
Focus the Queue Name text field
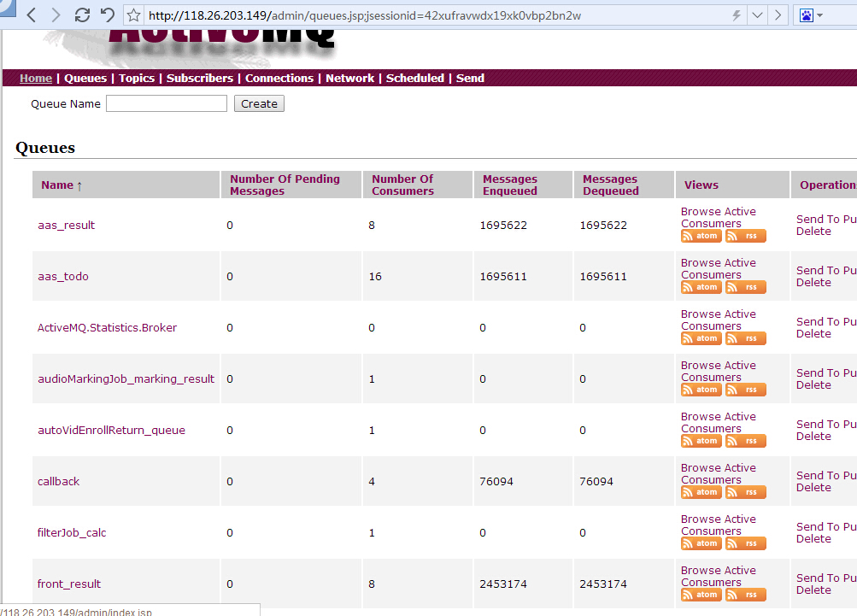pyautogui.click(x=166, y=103)
